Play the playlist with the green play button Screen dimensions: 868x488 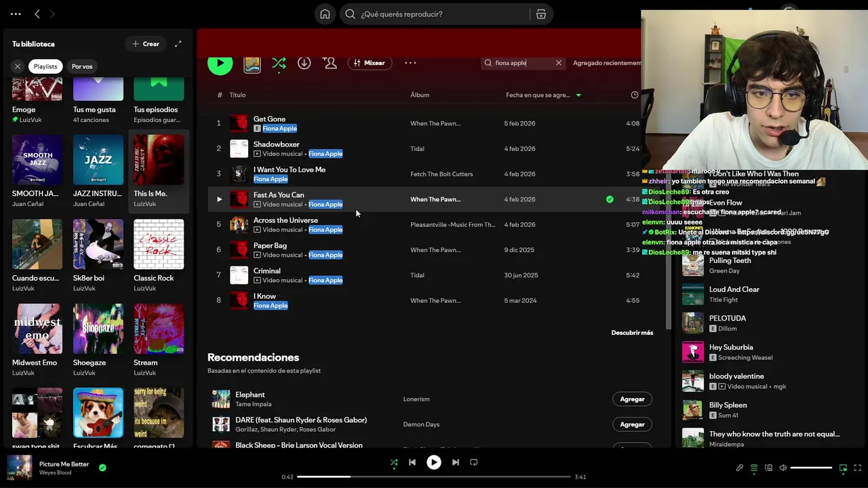click(220, 63)
